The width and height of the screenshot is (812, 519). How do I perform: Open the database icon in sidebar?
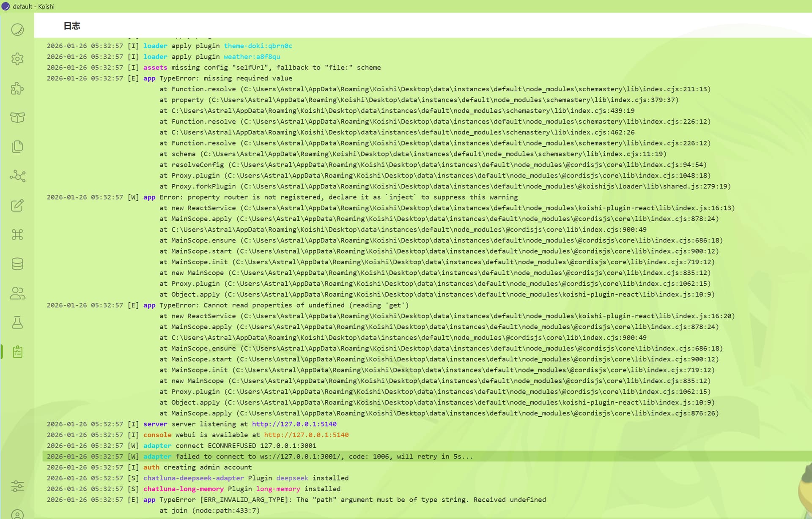(17, 264)
